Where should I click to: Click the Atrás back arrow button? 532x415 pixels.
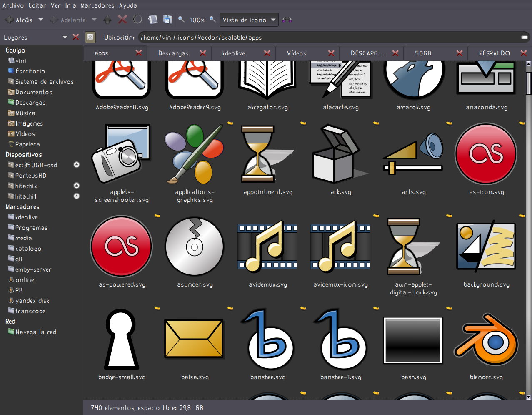coord(18,20)
